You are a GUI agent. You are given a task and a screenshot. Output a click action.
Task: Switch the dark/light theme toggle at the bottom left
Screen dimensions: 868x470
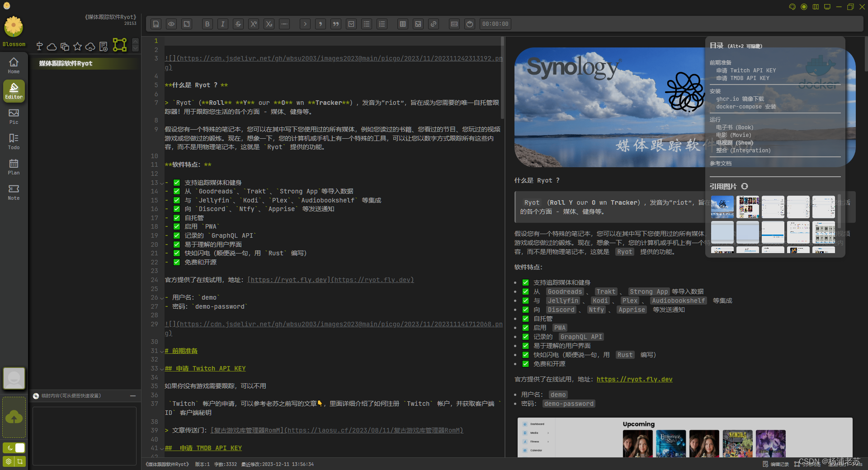tap(14, 448)
